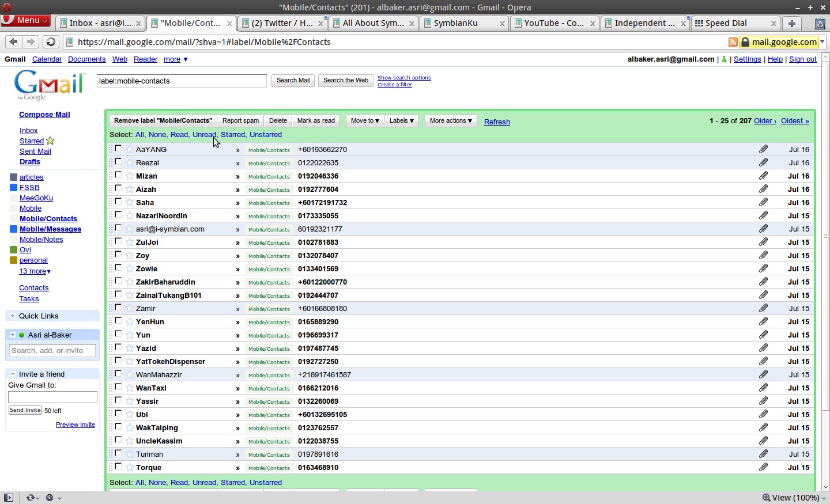
Task: Click the chat 'Search, add, or invite' field
Action: [x=52, y=350]
